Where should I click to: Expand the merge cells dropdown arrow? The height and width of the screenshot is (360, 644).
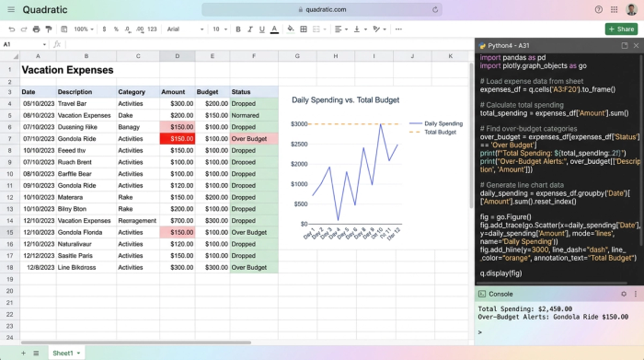pyautogui.click(x=325, y=29)
